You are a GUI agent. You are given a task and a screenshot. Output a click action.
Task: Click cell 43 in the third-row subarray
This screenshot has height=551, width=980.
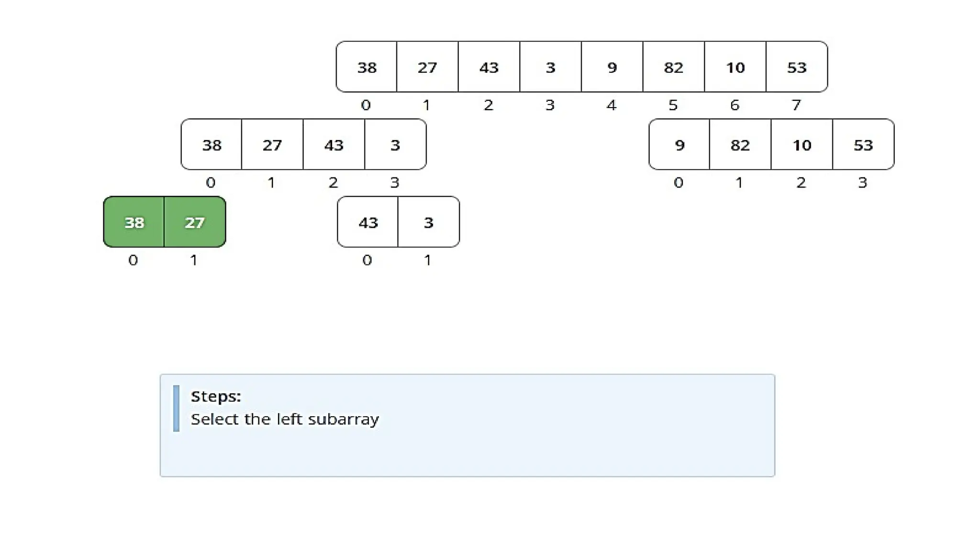point(368,222)
